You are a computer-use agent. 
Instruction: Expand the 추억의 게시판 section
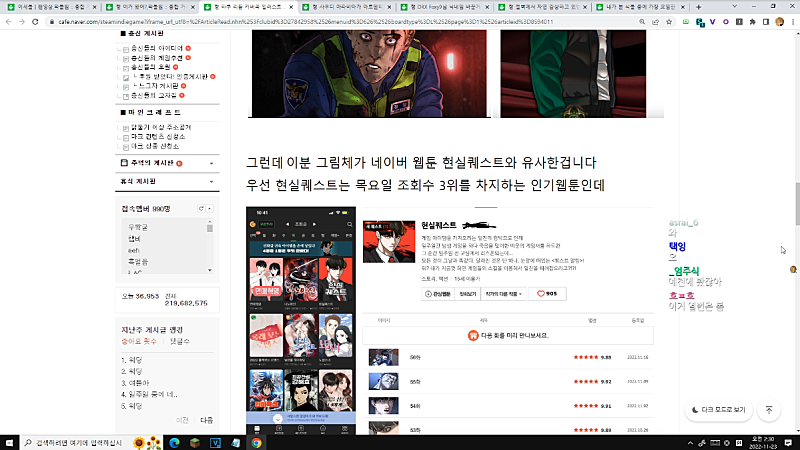point(211,163)
